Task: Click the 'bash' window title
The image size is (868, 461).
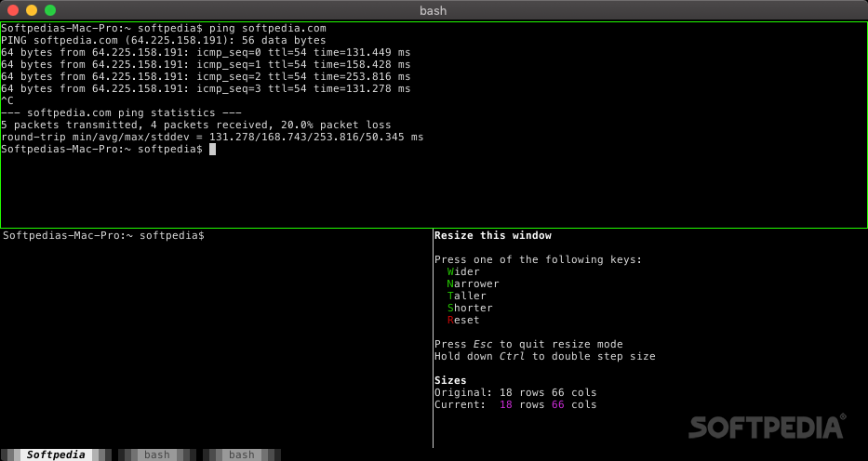Action: [434, 10]
